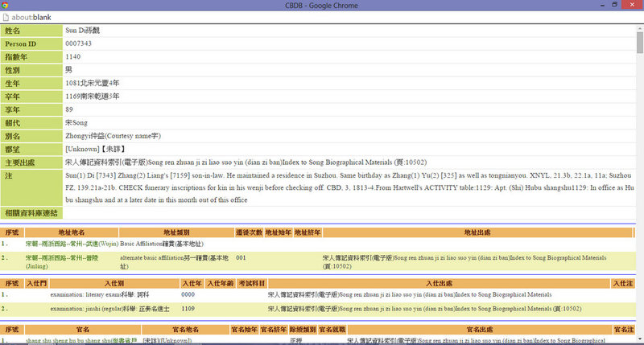The height and width of the screenshot is (345, 644).
Task: Click entry year link 0000
Action: click(x=188, y=294)
